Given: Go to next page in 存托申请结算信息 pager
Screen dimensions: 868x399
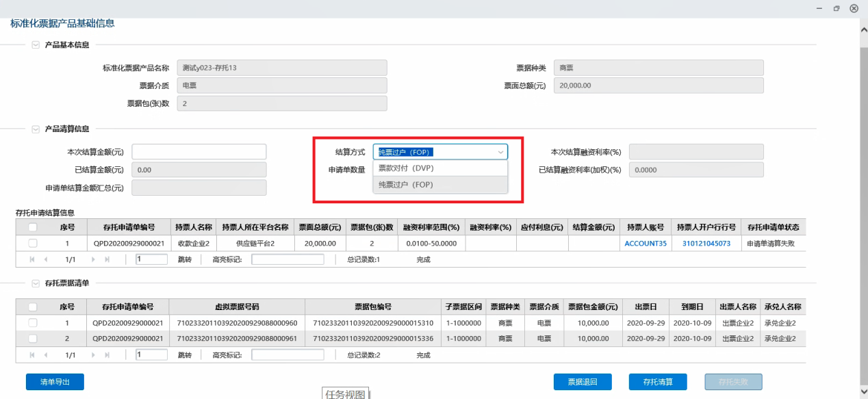Looking at the screenshot, I should (92, 260).
